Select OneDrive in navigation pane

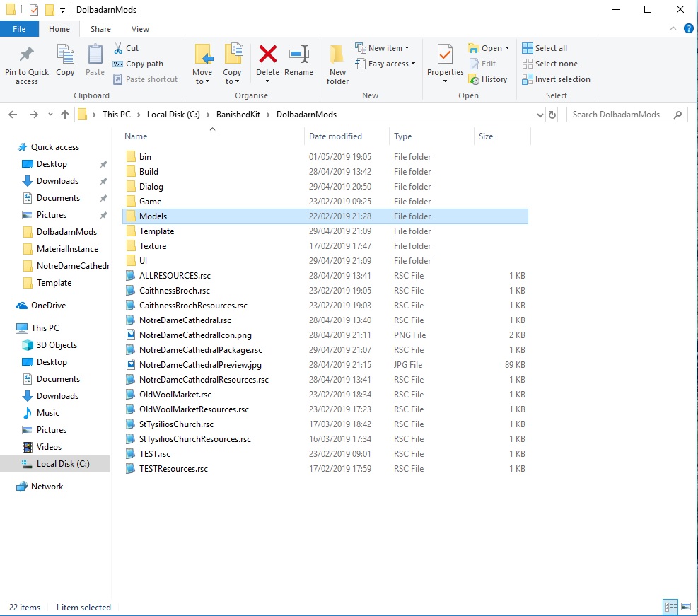[x=48, y=306]
